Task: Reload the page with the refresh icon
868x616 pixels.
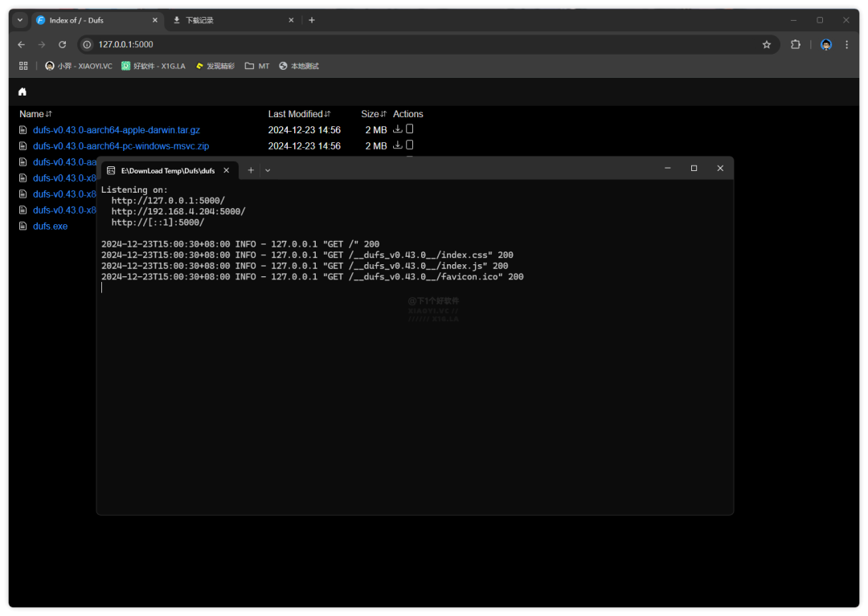Action: [62, 45]
